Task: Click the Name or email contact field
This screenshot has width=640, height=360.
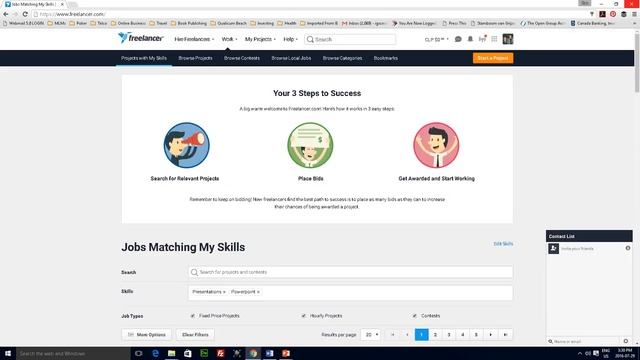Action: [x=583, y=341]
